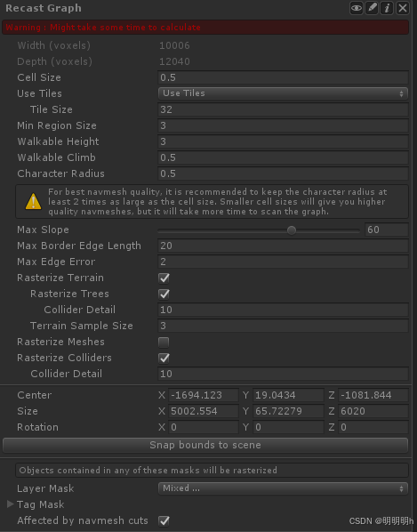The width and height of the screenshot is (417, 532).
Task: Click the Max Slope numeric field showing 60
Action: pyautogui.click(x=387, y=230)
